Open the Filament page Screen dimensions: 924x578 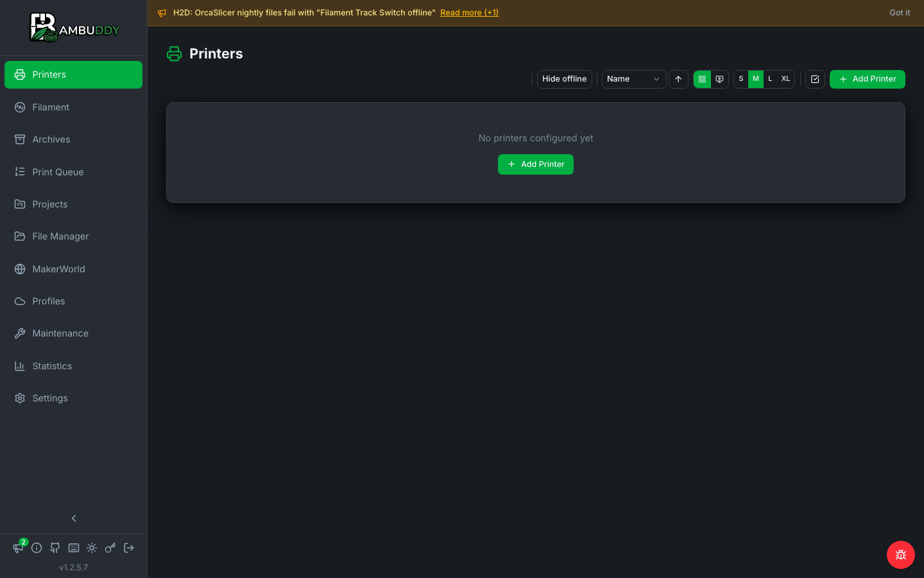click(73, 107)
